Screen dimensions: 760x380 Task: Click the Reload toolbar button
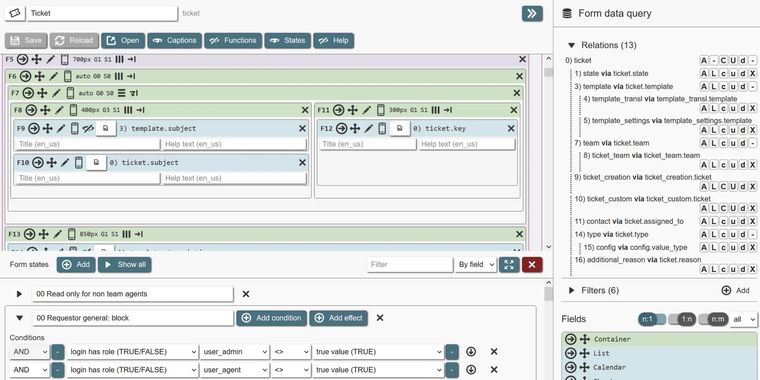(74, 41)
